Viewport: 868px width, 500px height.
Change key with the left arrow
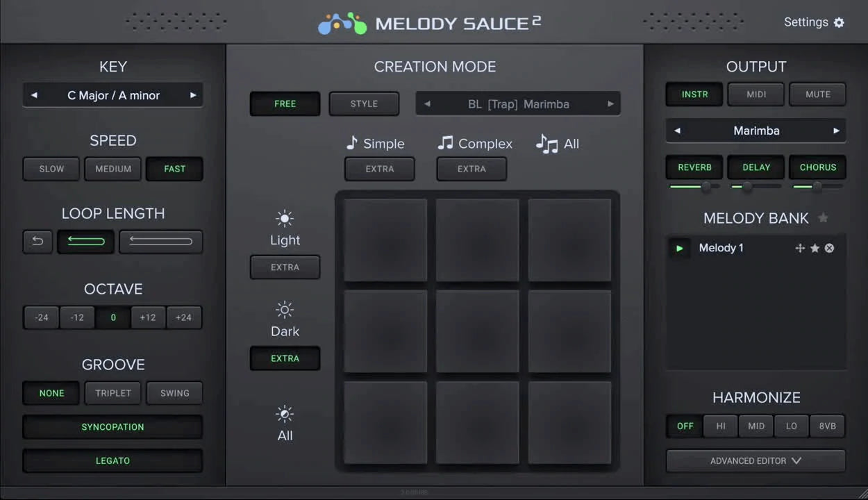pyautogui.click(x=33, y=95)
